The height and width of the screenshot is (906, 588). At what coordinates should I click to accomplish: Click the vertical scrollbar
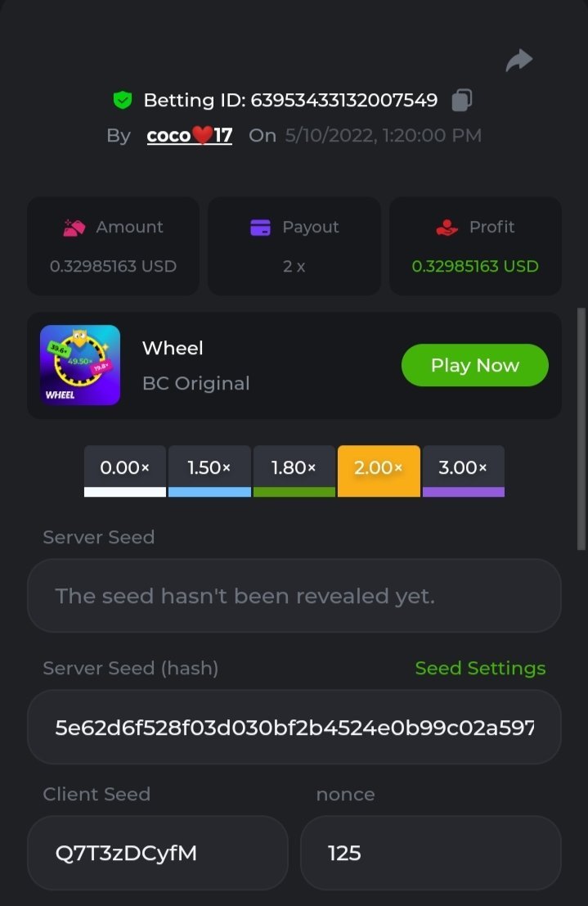580,426
